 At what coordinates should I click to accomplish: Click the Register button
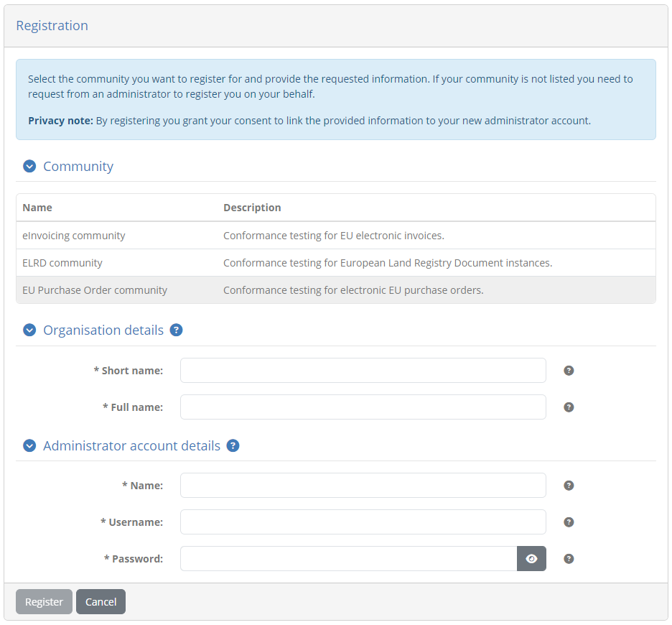tap(44, 601)
